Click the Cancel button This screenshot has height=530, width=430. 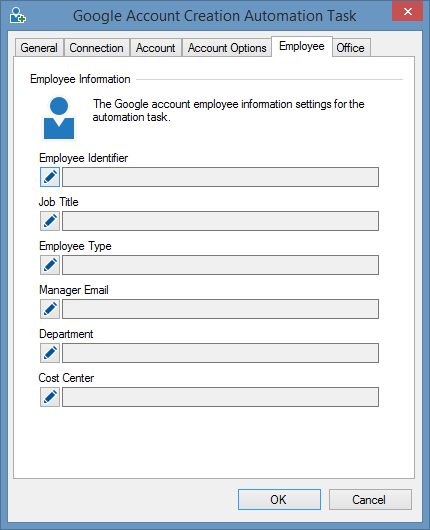370,499
